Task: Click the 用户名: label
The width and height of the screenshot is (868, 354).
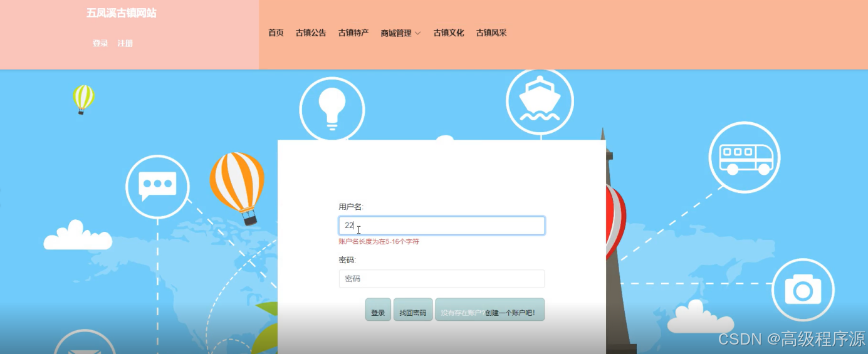Action: [x=351, y=207]
